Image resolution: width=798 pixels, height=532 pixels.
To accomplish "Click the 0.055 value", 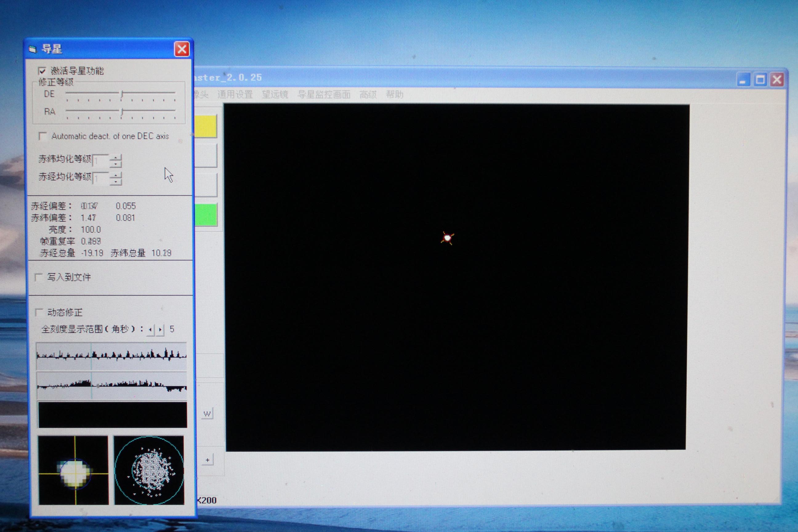I will pyautogui.click(x=126, y=206).
